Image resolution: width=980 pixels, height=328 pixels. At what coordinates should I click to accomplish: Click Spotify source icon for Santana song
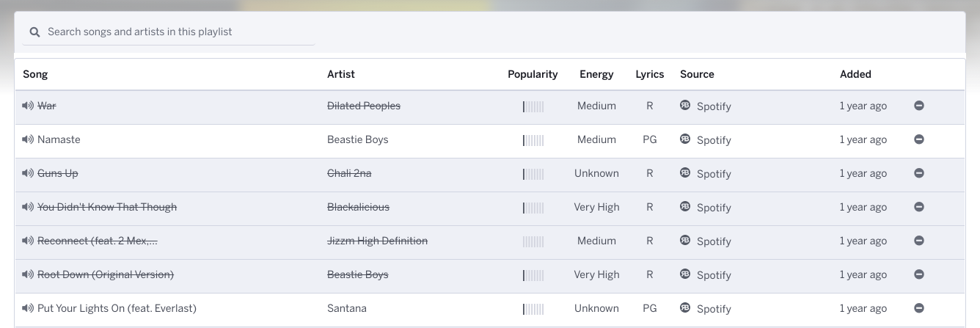click(685, 307)
